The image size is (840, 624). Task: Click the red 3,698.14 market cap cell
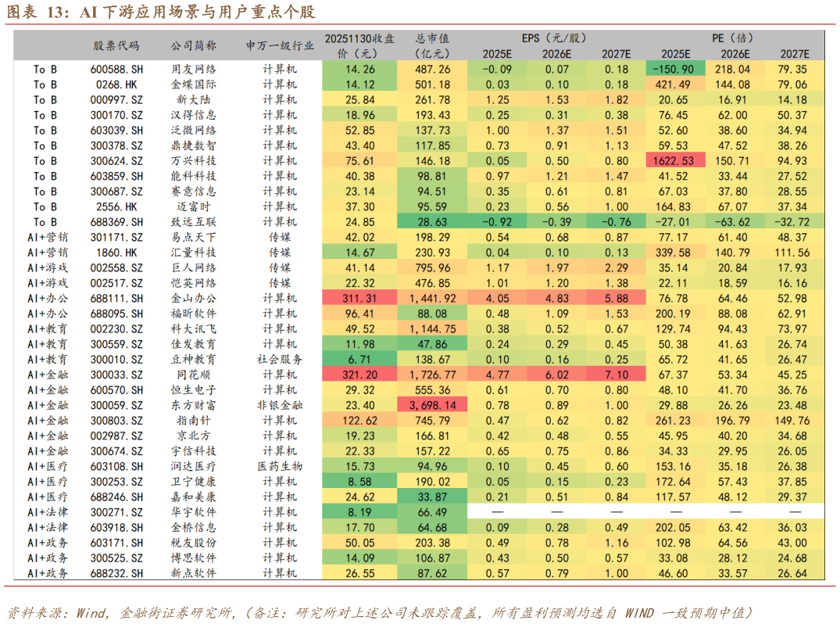pos(432,405)
